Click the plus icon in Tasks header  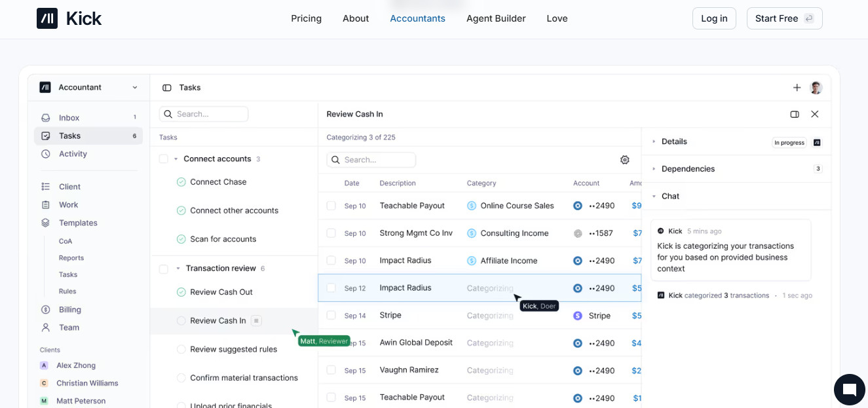pos(797,88)
